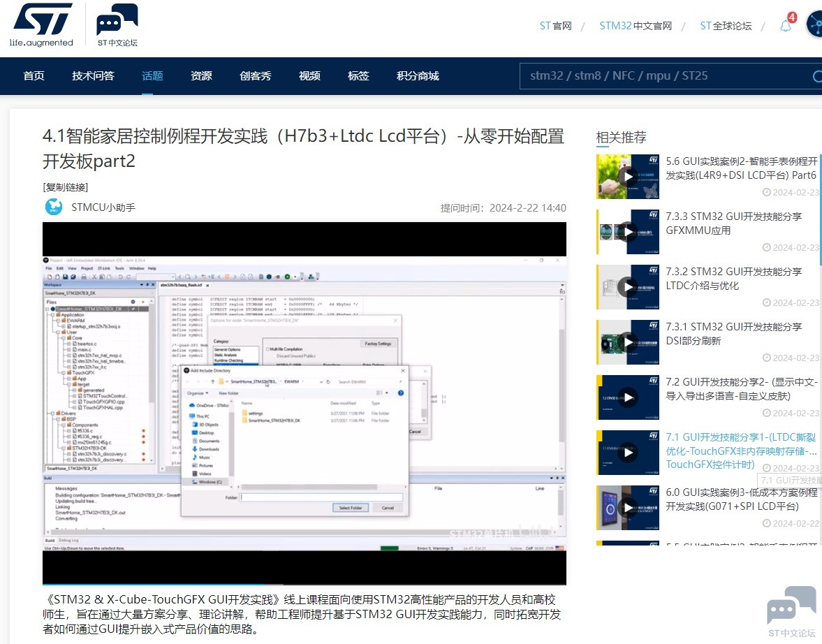Click the 提问时间 2024-2-22 14:40 timestamp

click(504, 208)
